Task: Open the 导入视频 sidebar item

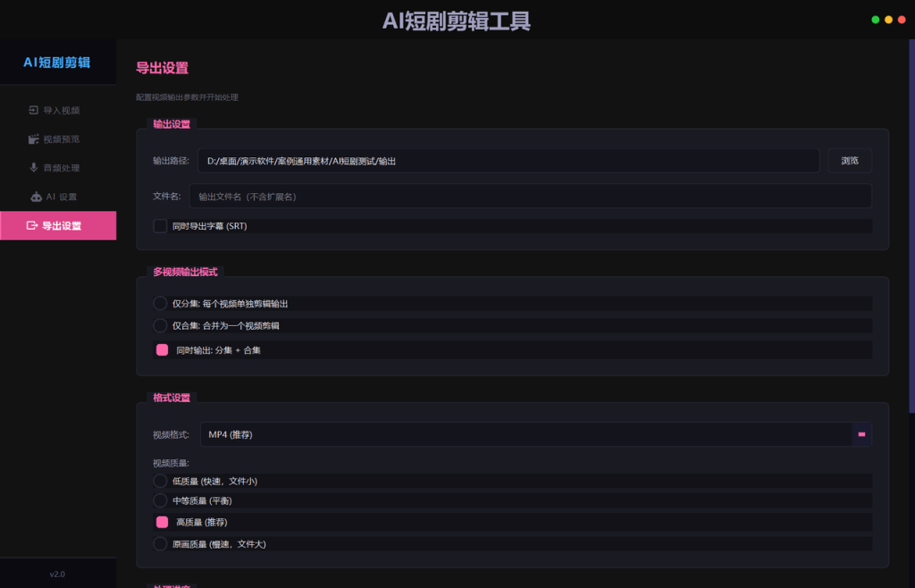Action: [x=58, y=110]
